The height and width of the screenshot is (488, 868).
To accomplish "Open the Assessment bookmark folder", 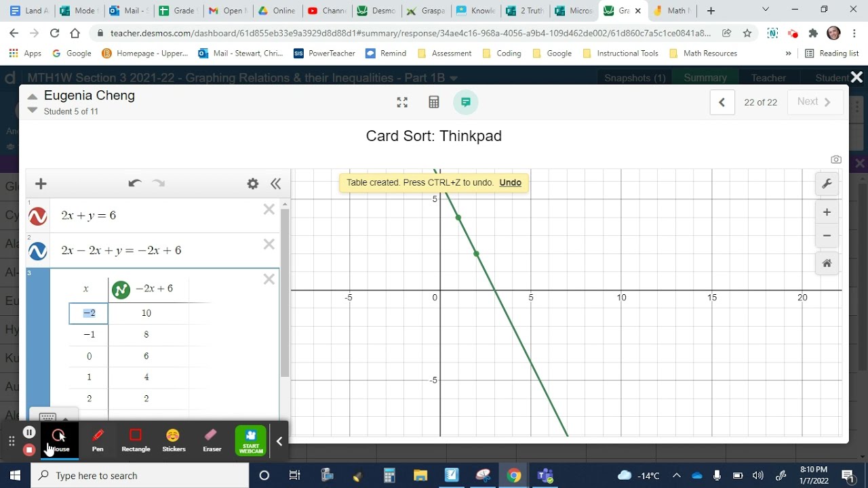I will [x=444, y=53].
